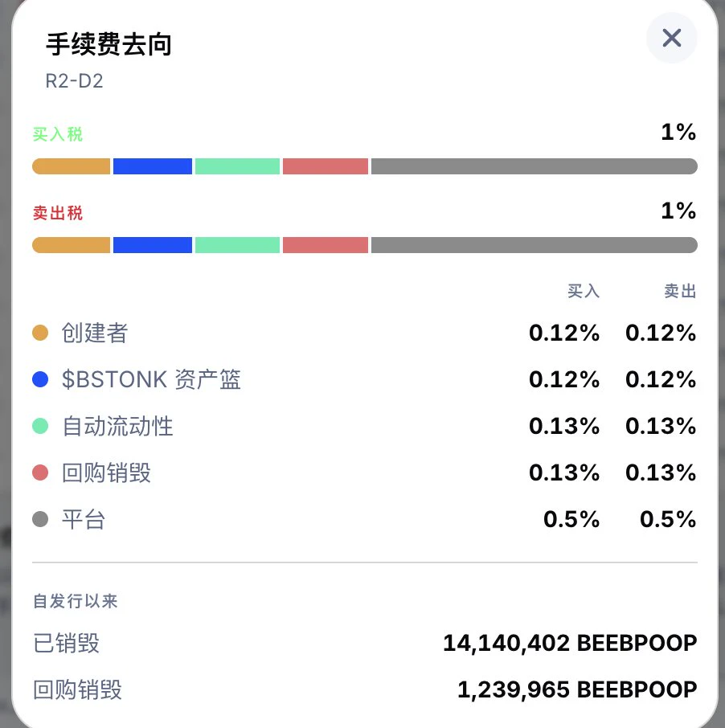
Task: Click the 14,140,402 BEEBPOOP burned amount
Action: (570, 644)
